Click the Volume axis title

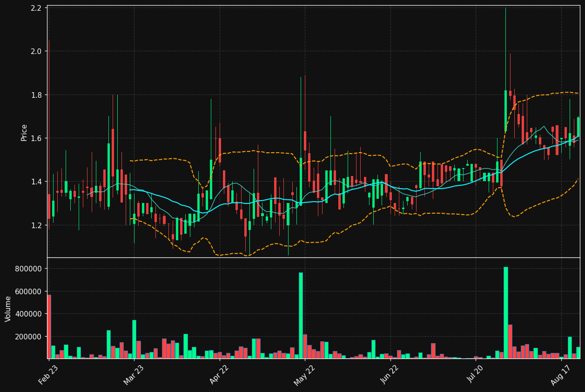[x=8, y=309]
